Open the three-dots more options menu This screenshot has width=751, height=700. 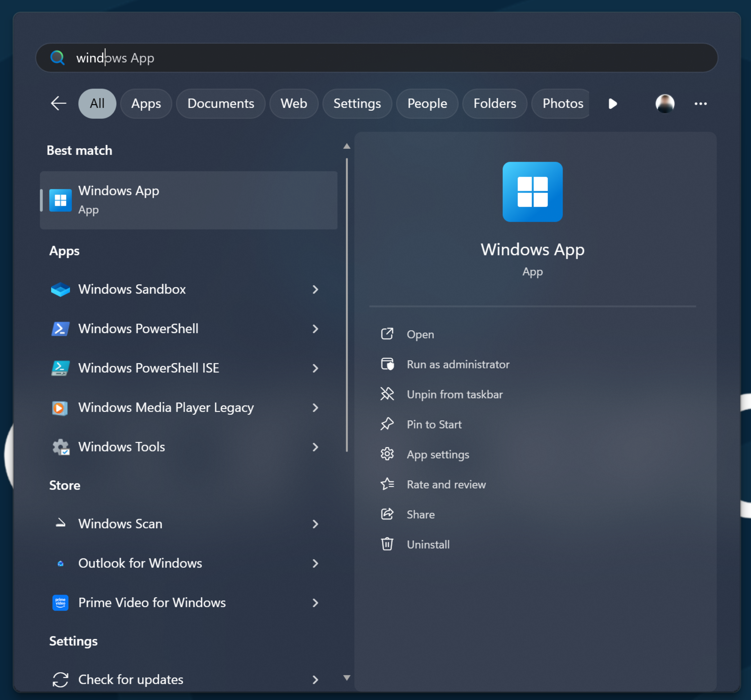pos(700,104)
